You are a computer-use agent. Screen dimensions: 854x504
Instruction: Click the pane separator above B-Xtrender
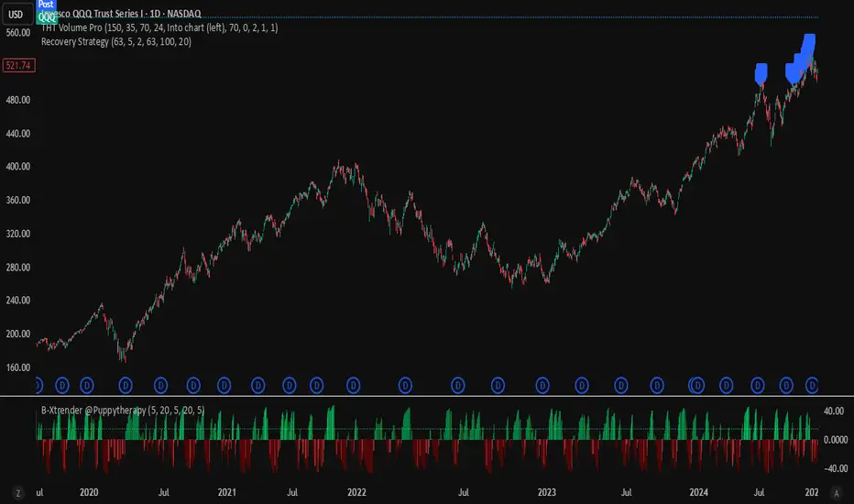tap(427, 396)
